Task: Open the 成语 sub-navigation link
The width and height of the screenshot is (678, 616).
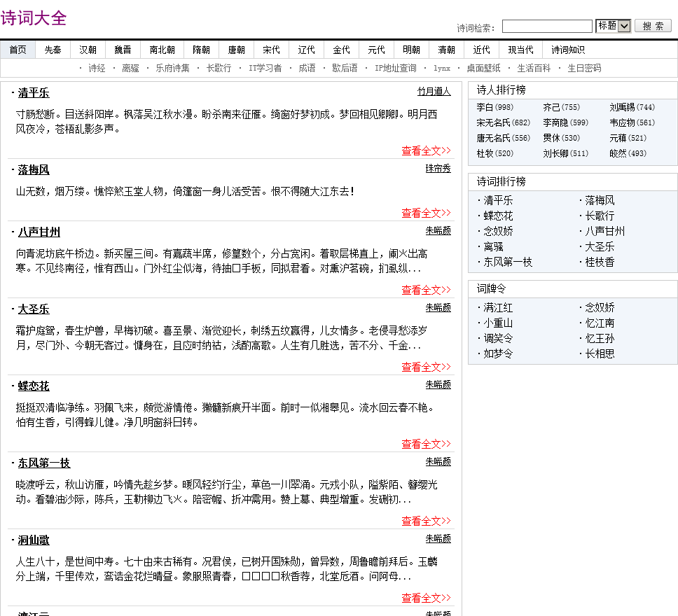Action: (307, 69)
